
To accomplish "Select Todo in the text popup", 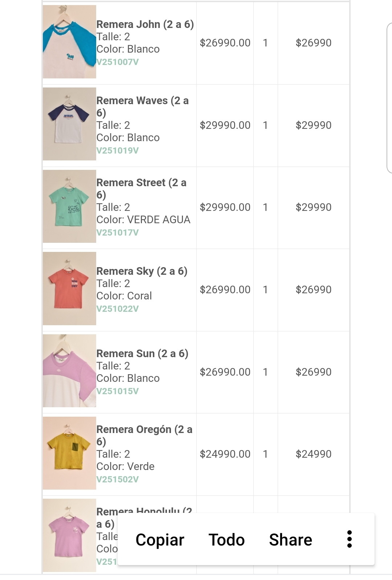I will coord(226,540).
